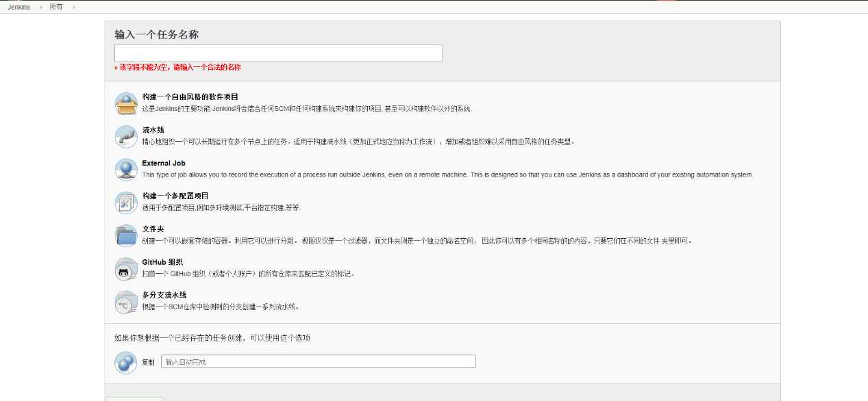This screenshot has width=868, height=401.
Task: Expand the arrow after 所有 breadcrumb
Action: coord(73,7)
